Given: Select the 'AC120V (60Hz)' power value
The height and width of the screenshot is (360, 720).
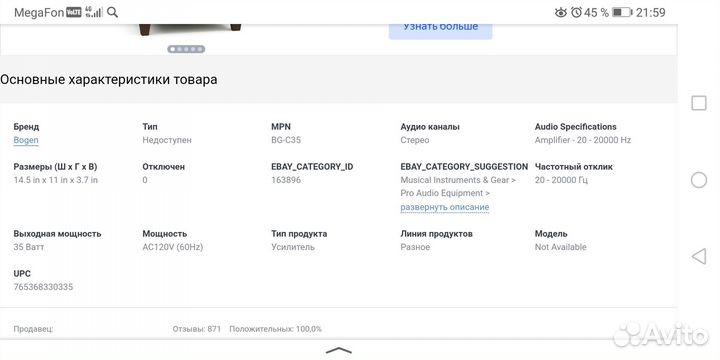Looking at the screenshot, I should tap(173, 247).
